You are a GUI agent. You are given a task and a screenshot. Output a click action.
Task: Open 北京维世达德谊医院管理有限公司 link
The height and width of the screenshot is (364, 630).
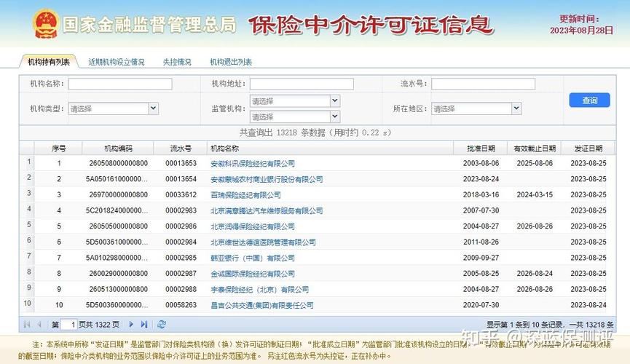pos(263,242)
